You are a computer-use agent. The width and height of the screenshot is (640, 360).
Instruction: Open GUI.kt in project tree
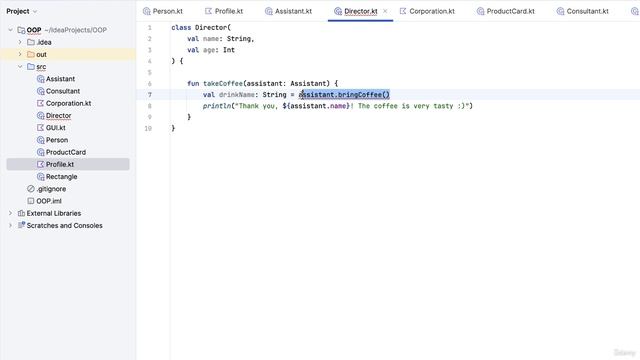click(56, 128)
